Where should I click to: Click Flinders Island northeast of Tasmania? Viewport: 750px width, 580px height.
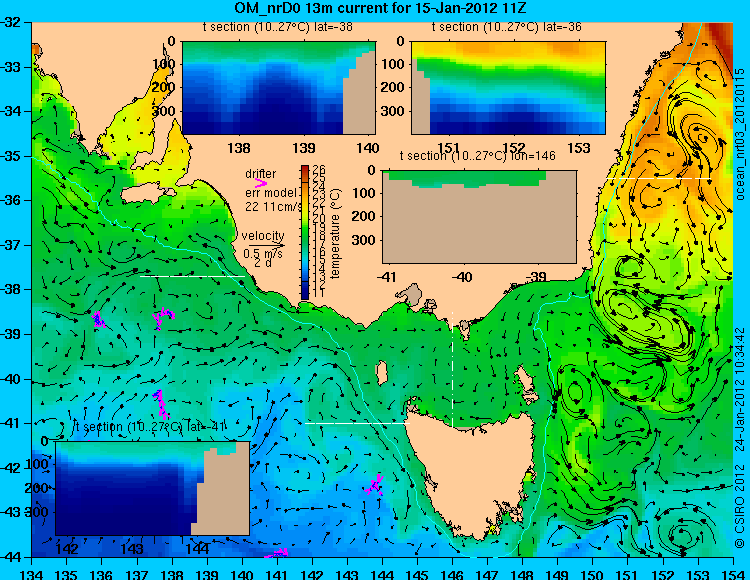click(x=526, y=381)
